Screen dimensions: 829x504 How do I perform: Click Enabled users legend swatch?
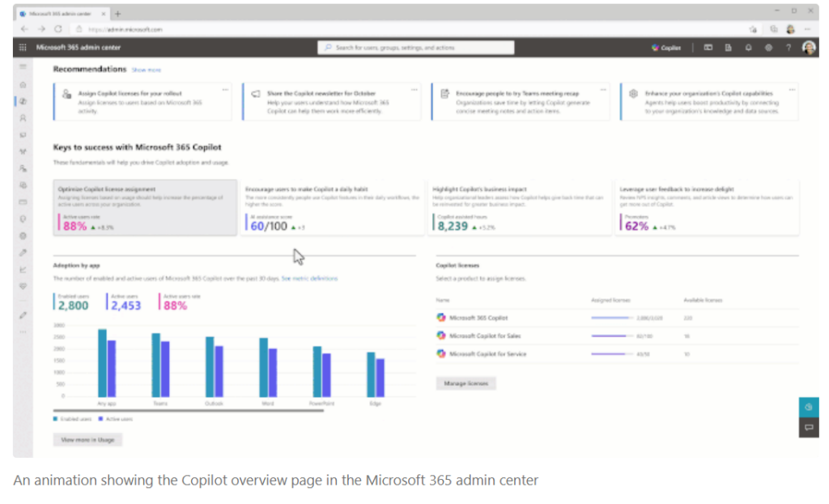[x=56, y=419]
